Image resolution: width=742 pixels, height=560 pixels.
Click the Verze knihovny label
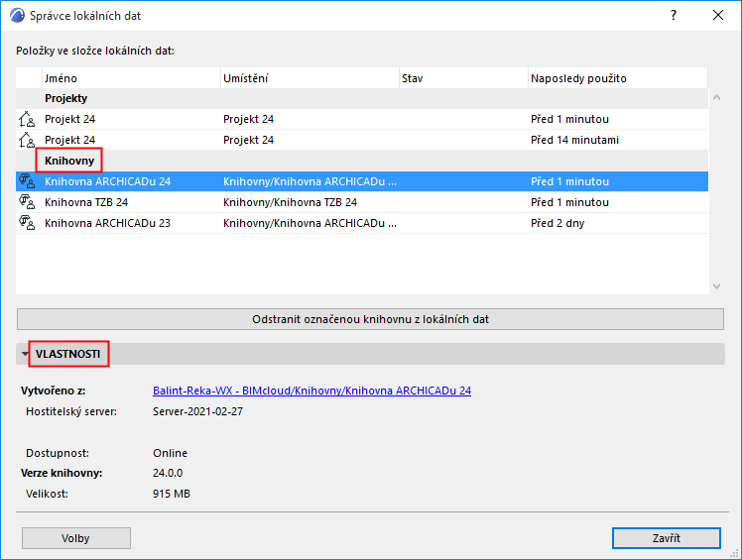point(62,473)
